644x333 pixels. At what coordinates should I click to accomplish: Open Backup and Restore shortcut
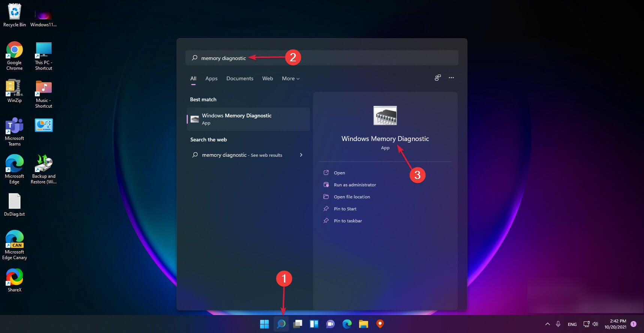click(x=44, y=169)
